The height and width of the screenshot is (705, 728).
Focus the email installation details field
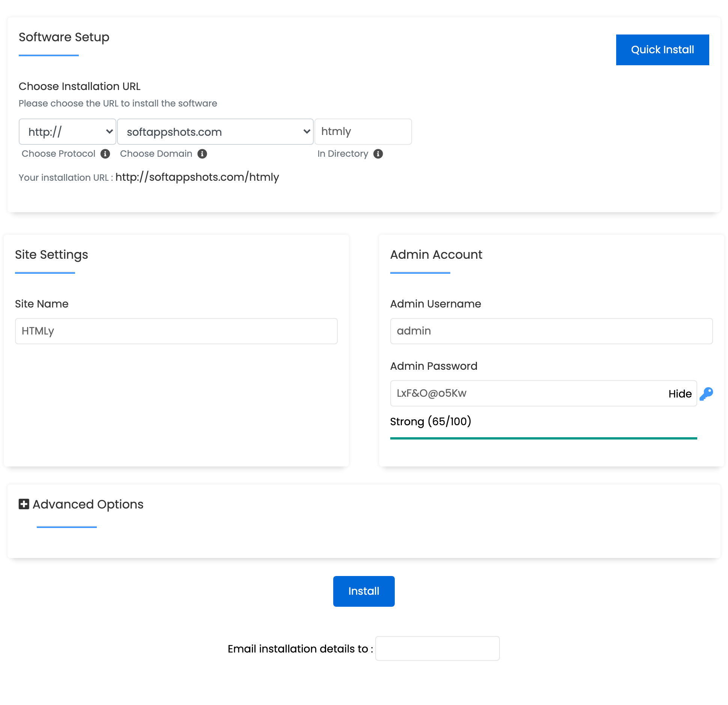pyautogui.click(x=438, y=648)
